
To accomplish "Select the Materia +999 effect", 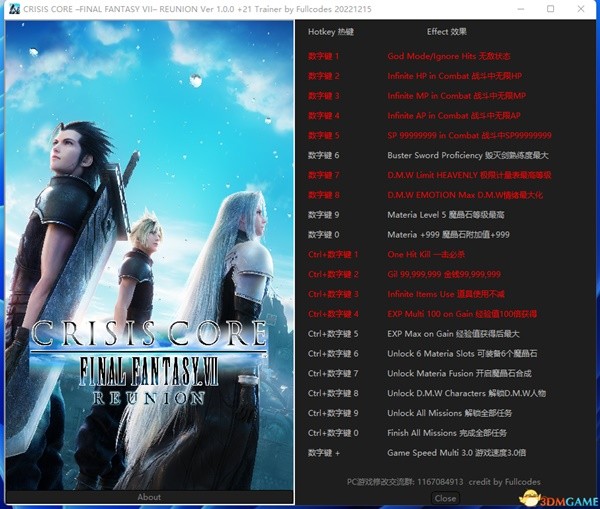I will click(448, 235).
